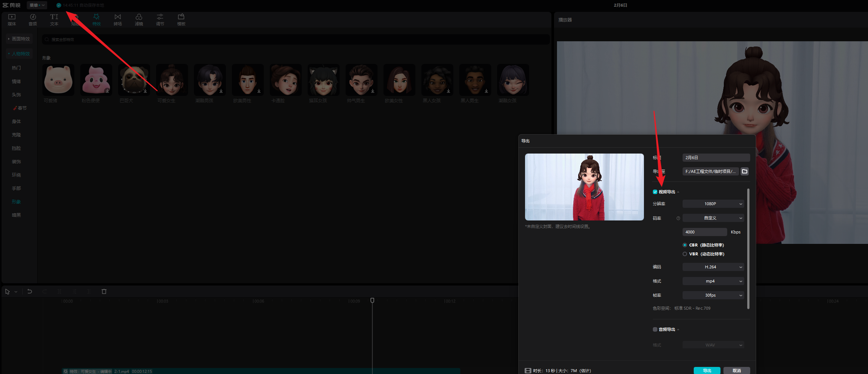868x374 pixels.
Task: Open the 菜单 menu in title bar
Action: [37, 5]
